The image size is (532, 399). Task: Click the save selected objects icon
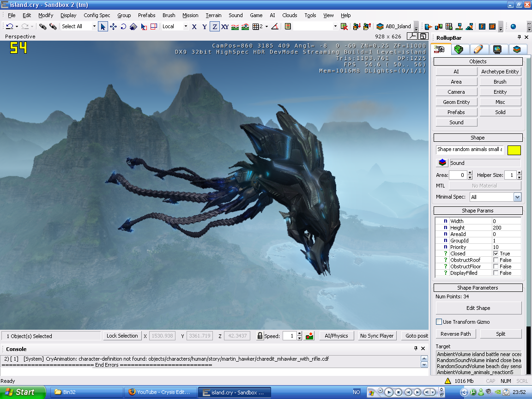click(356, 26)
